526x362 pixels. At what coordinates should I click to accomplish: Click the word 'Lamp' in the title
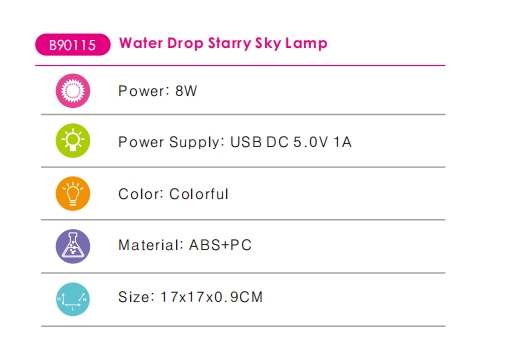[x=306, y=44]
